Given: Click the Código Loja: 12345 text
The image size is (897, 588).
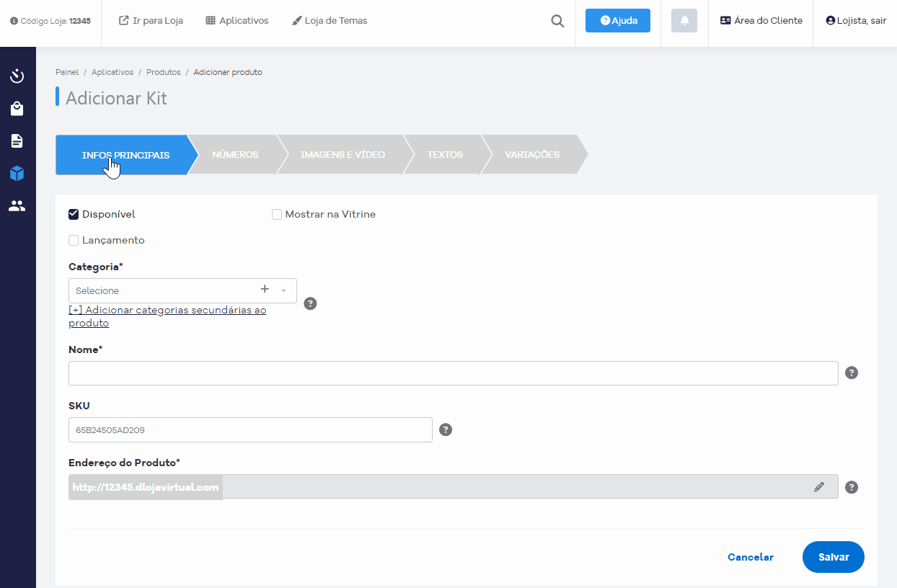Looking at the screenshot, I should [56, 21].
